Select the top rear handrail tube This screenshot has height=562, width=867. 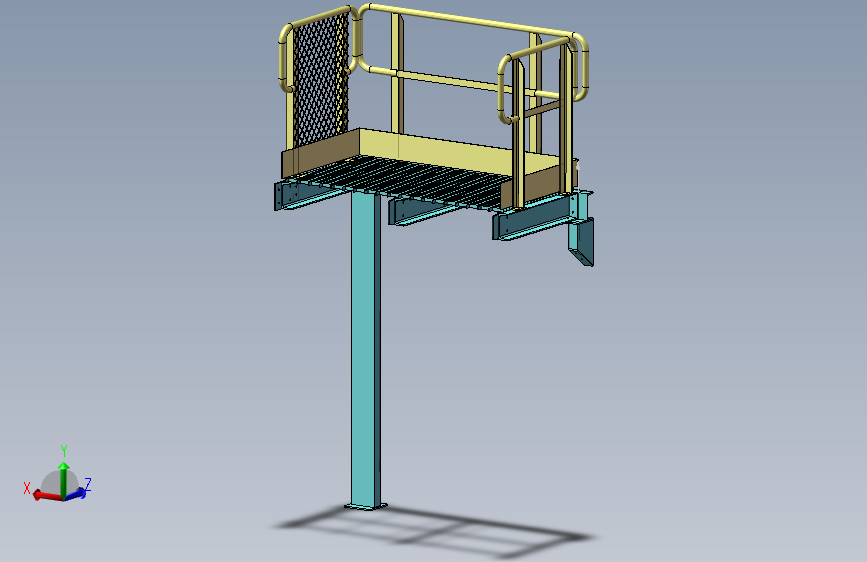pos(470,21)
